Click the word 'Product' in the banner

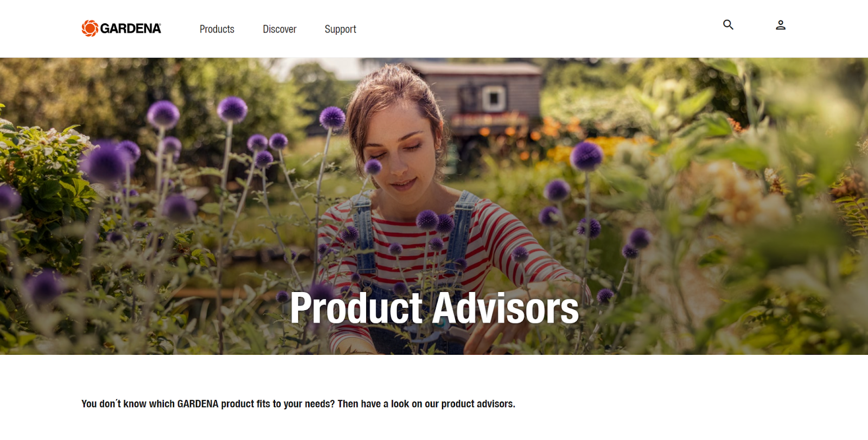click(356, 308)
